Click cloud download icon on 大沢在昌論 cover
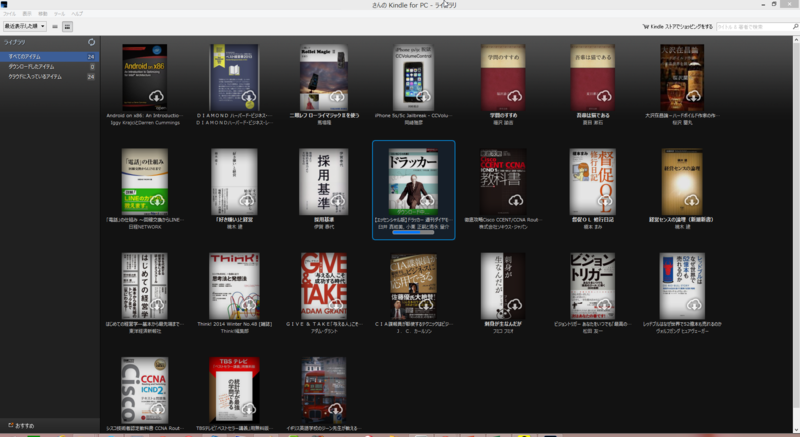 pyautogui.click(x=693, y=96)
